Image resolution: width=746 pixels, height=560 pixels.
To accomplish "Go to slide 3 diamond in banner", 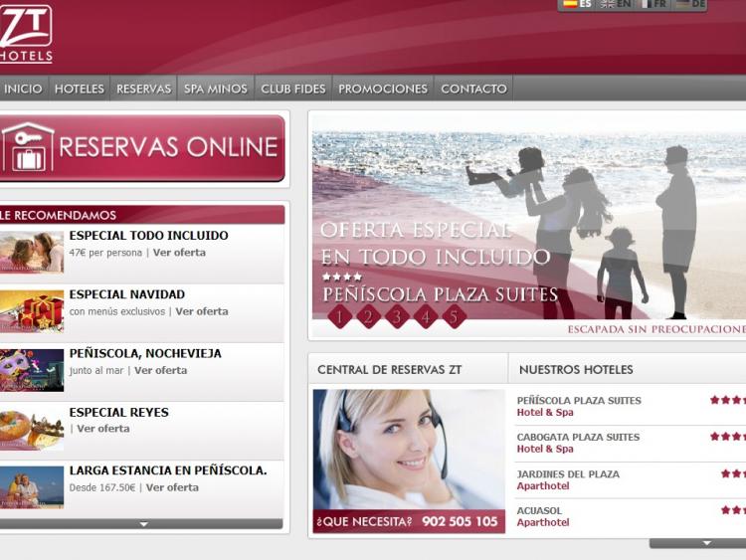I will pyautogui.click(x=398, y=317).
